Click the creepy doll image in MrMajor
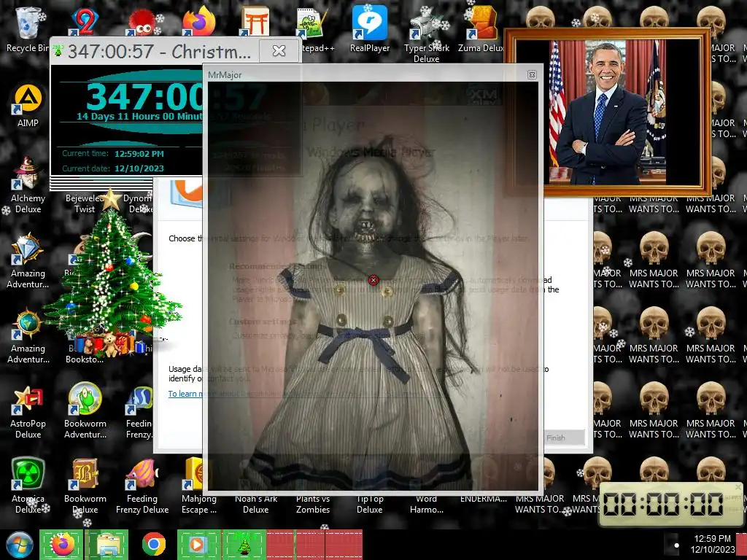The image size is (747, 560). [373, 286]
